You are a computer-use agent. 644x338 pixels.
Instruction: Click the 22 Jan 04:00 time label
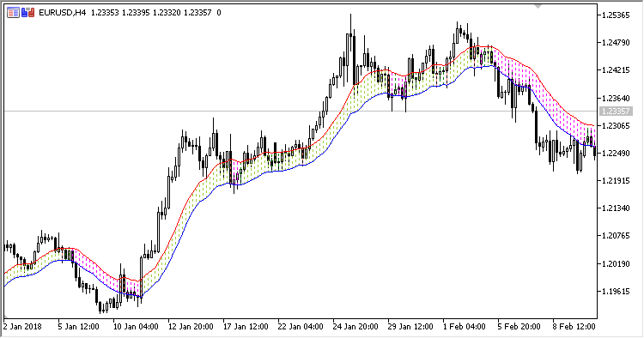301,327
